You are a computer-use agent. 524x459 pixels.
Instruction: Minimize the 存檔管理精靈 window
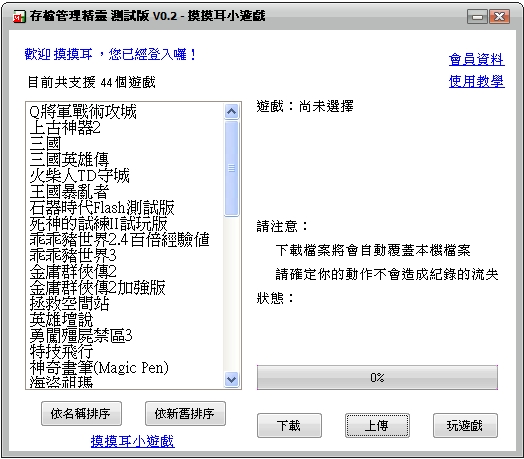[x=477, y=16]
